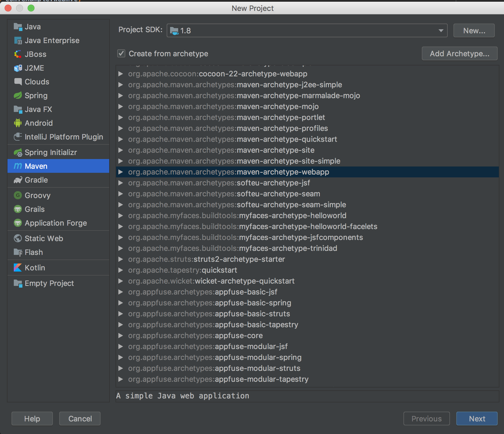The width and height of the screenshot is (504, 434).
Task: Click the Next button
Action: coord(477,418)
